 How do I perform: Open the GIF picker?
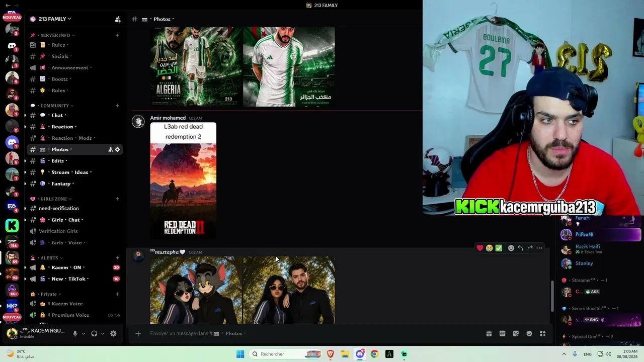point(502,333)
